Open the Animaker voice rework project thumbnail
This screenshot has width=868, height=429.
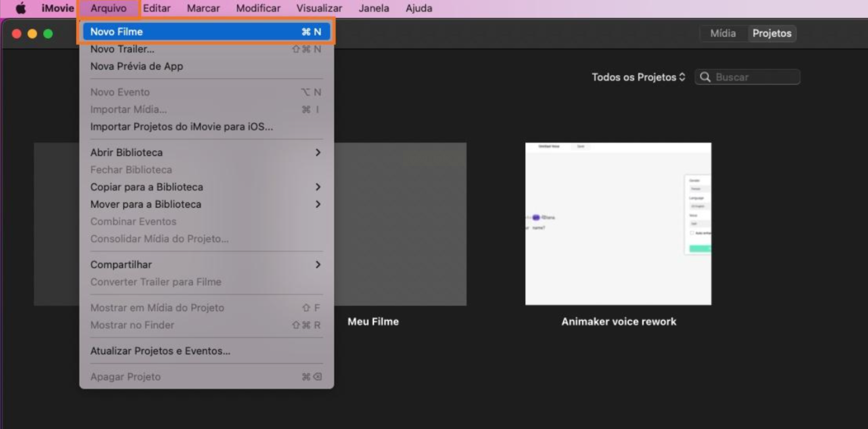pos(618,224)
